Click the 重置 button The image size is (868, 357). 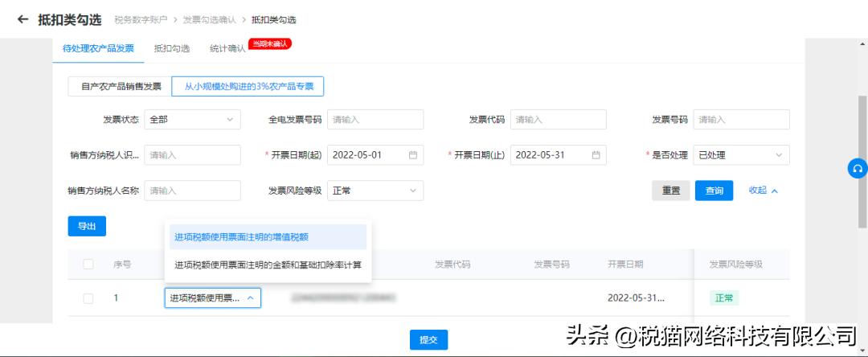671,191
